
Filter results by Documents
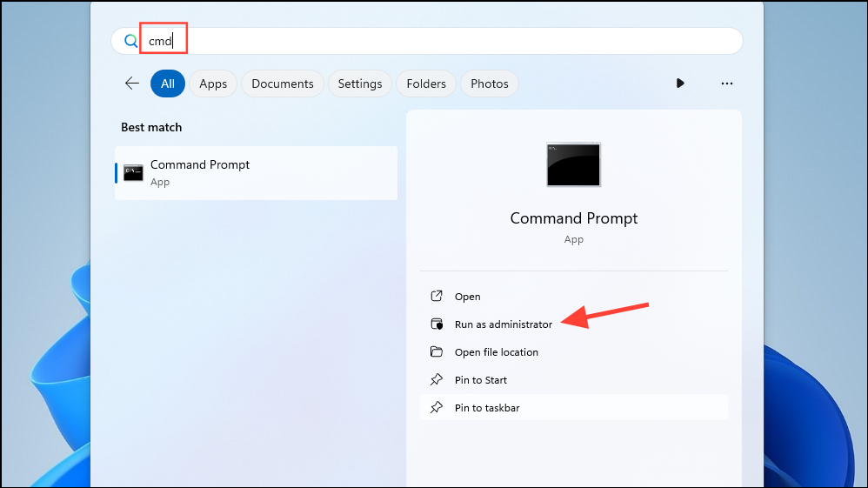click(283, 84)
